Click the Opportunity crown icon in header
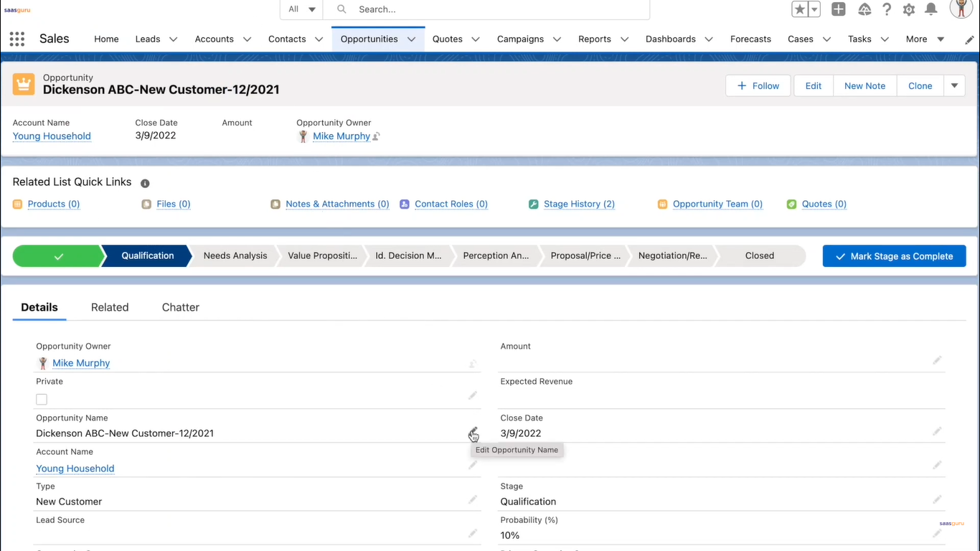This screenshot has width=980, height=551. click(24, 84)
